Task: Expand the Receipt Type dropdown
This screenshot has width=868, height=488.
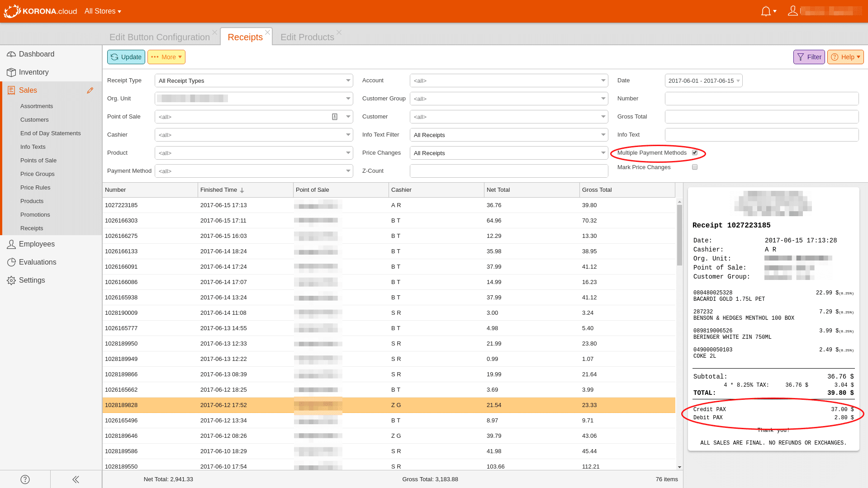Action: [348, 81]
